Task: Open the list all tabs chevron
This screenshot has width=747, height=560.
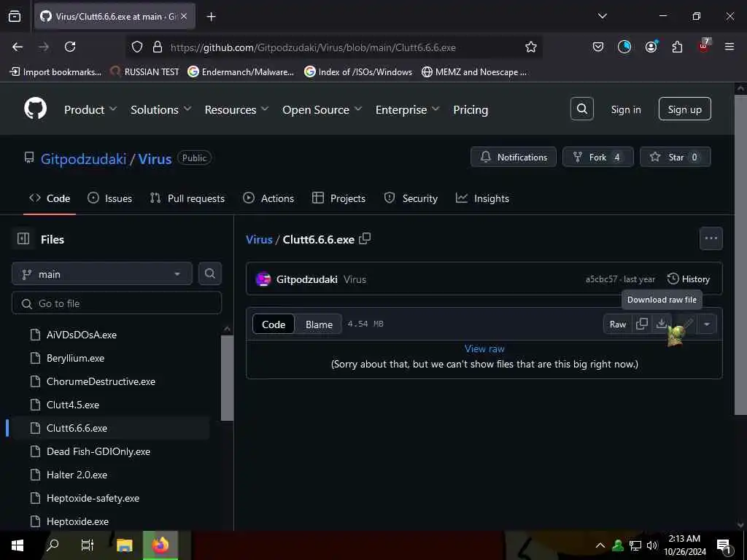Action: [x=602, y=16]
